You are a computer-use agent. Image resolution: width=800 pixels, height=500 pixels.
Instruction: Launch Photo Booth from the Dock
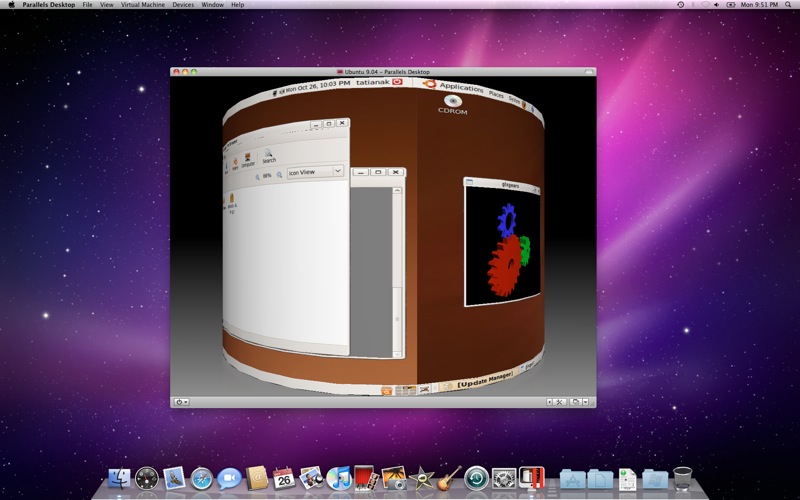point(366,479)
